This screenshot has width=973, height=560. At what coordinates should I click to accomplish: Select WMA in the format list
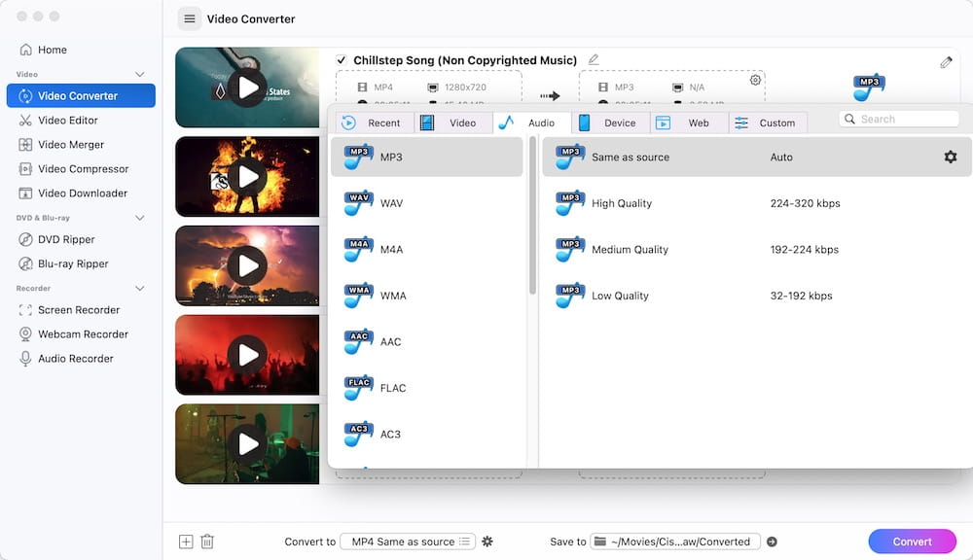click(x=427, y=296)
